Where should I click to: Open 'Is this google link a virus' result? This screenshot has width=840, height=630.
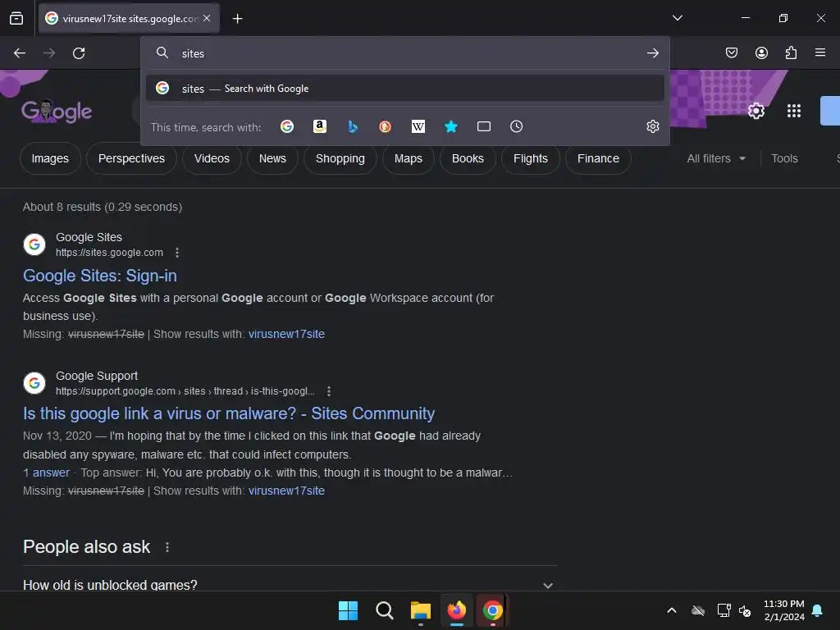pyautogui.click(x=229, y=413)
